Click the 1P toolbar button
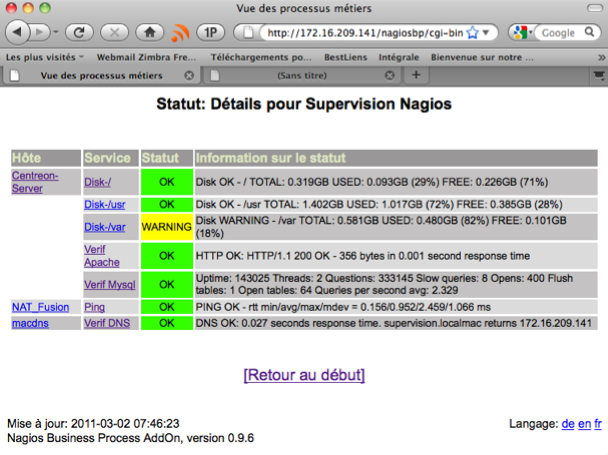Image resolution: width=608 pixels, height=455 pixels. (213, 32)
